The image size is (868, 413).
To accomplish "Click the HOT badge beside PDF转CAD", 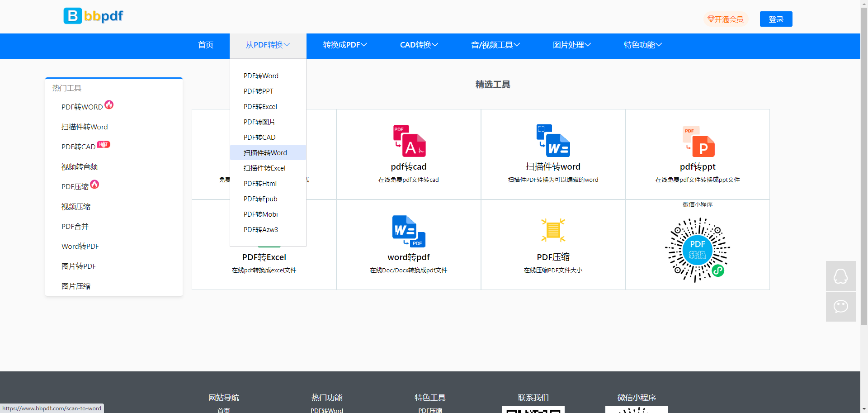I will (x=104, y=144).
